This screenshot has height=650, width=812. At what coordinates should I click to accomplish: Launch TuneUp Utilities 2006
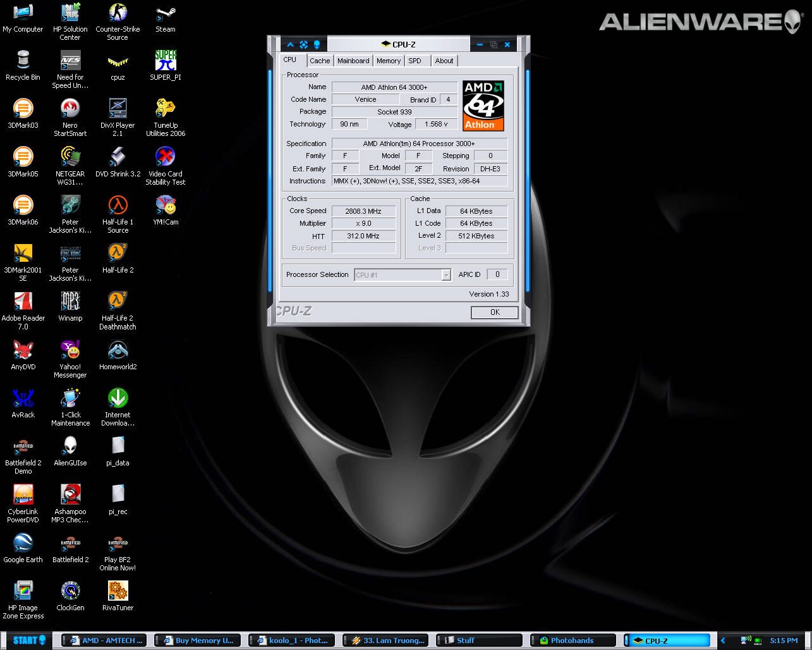point(166,118)
